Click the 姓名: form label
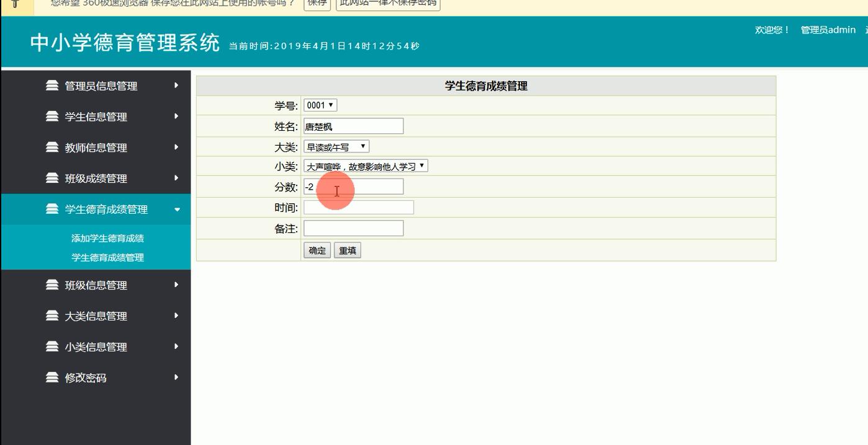This screenshot has height=445, width=868. [x=287, y=126]
